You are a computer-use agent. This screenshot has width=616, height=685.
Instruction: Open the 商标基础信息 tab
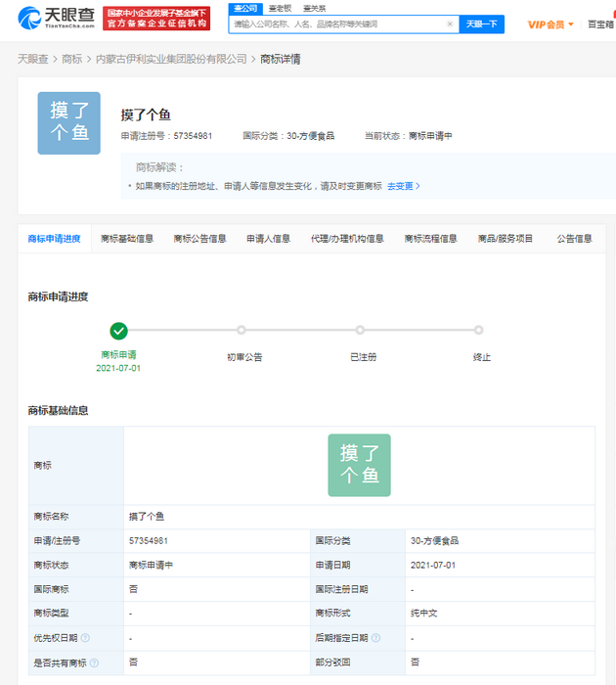point(127,239)
